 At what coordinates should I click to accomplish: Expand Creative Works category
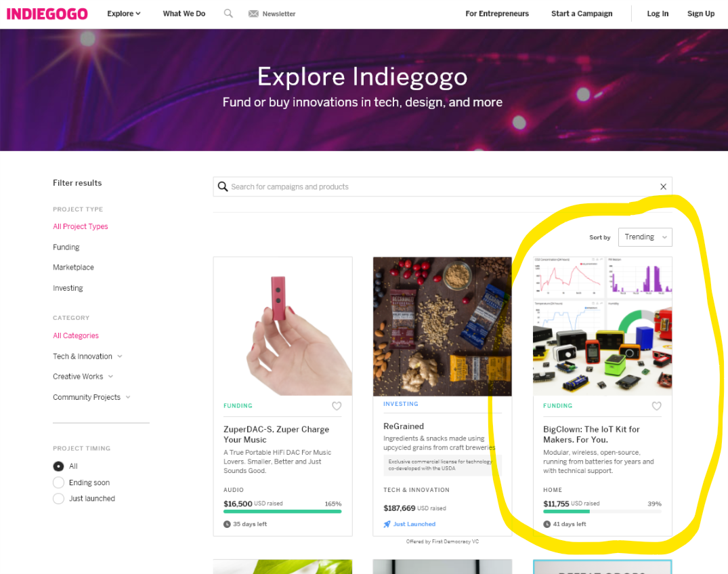(x=83, y=377)
